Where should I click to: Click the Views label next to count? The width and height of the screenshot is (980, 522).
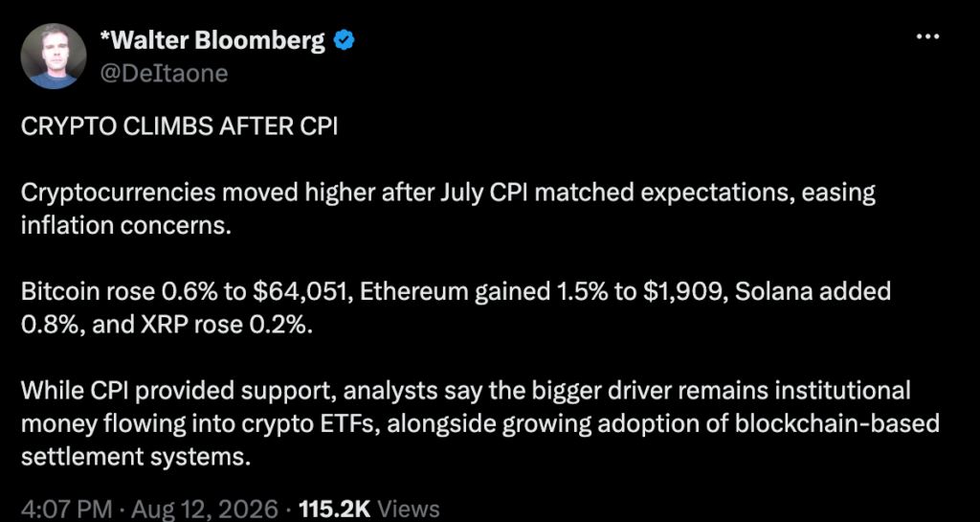pos(409,509)
